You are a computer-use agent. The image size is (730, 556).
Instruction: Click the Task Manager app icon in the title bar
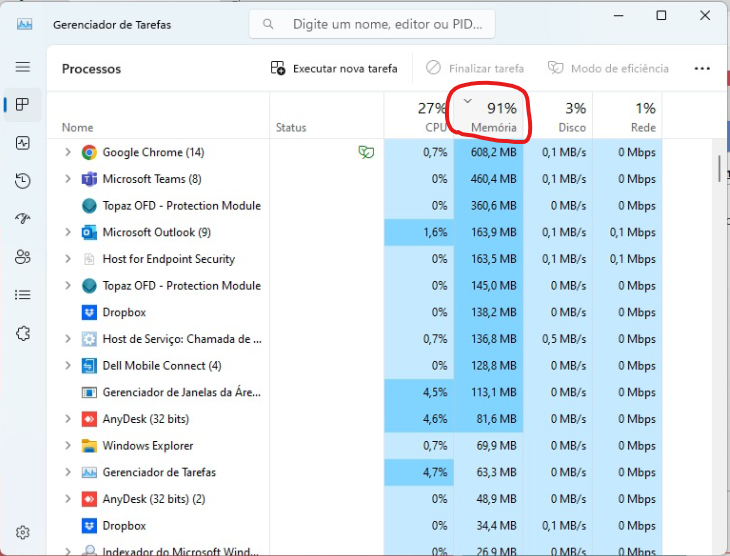coord(24,24)
